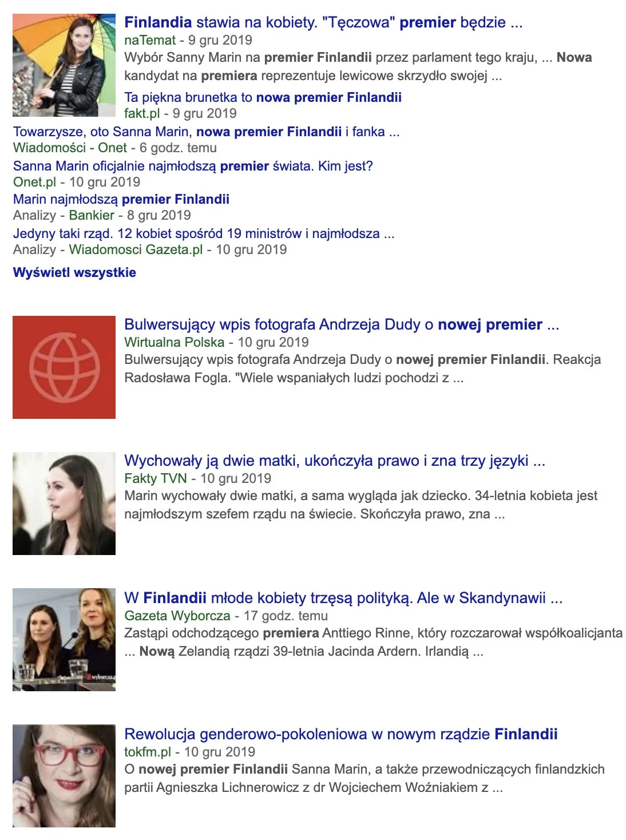Expand results with 'Wyświetl wszystkie'

tap(74, 272)
